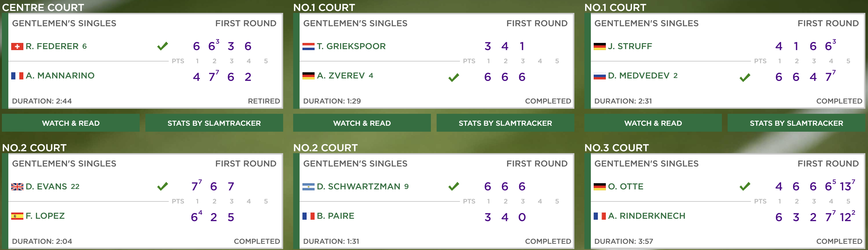The width and height of the screenshot is (868, 250).
Task: Click the German flag beside A. Zverev
Action: coord(308,76)
